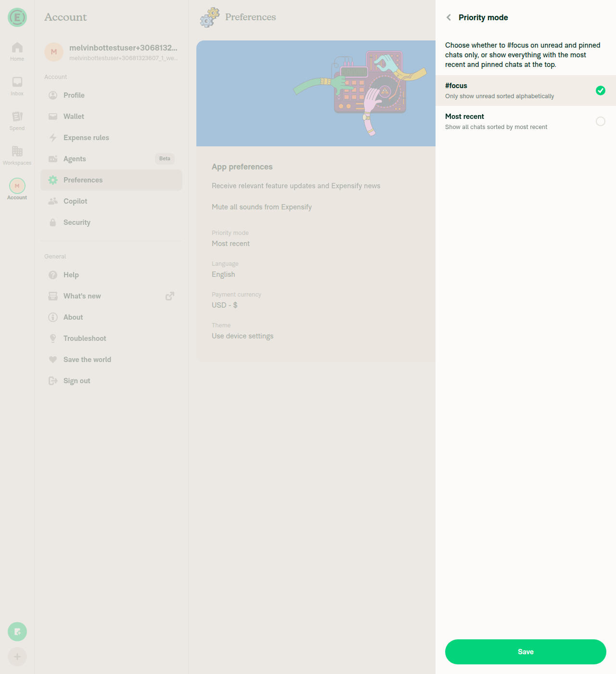Click the What's new text label
616x674 pixels.
(82, 296)
